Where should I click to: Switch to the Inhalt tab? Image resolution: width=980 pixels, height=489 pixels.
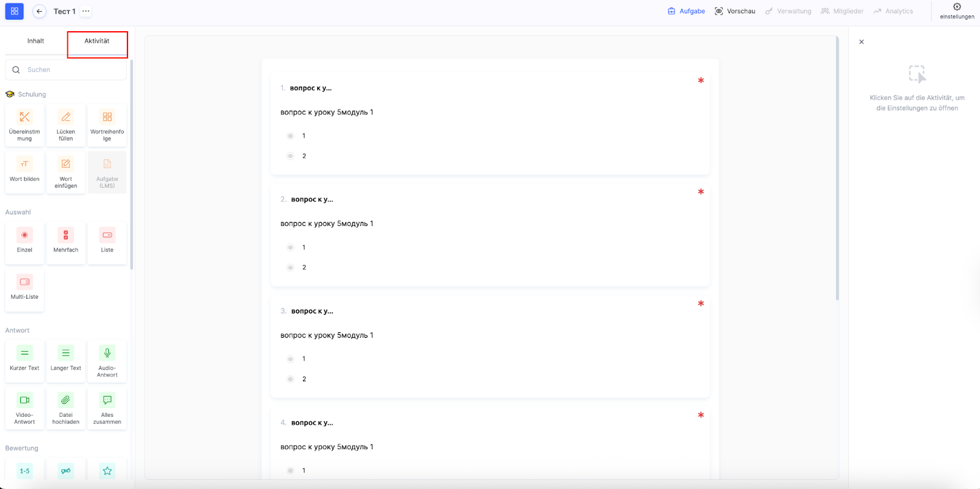pyautogui.click(x=36, y=41)
